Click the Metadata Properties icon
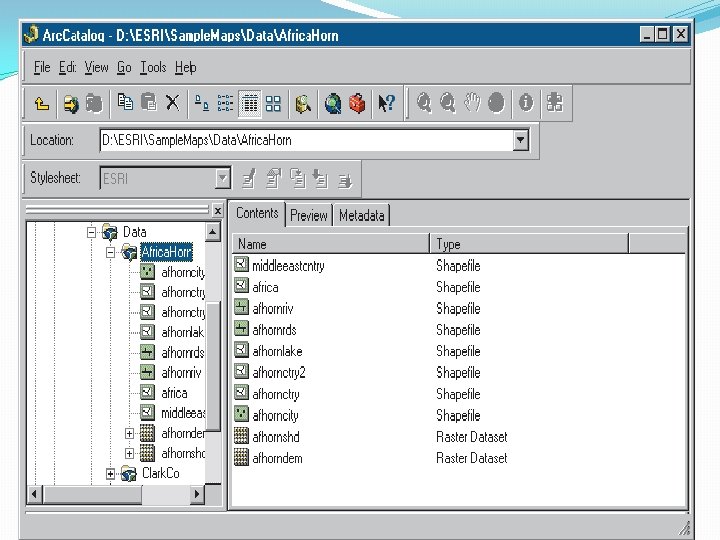Image resolution: width=720 pixels, height=540 pixels. [274, 179]
